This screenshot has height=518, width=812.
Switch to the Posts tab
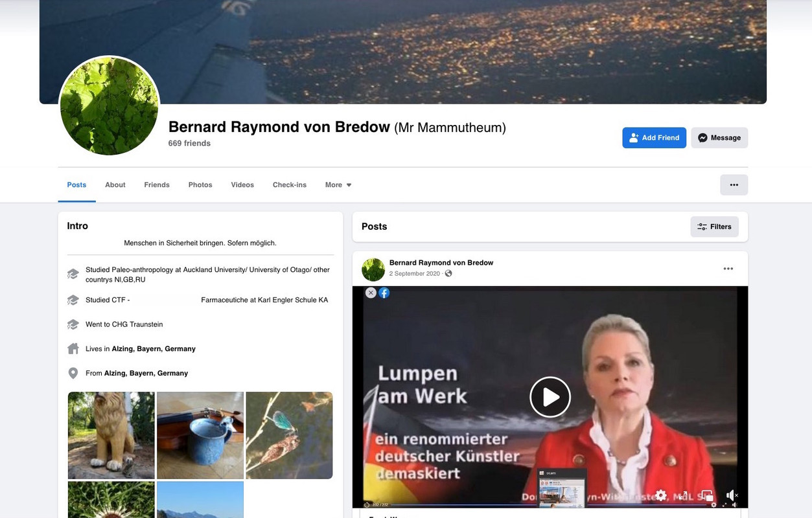click(x=76, y=185)
